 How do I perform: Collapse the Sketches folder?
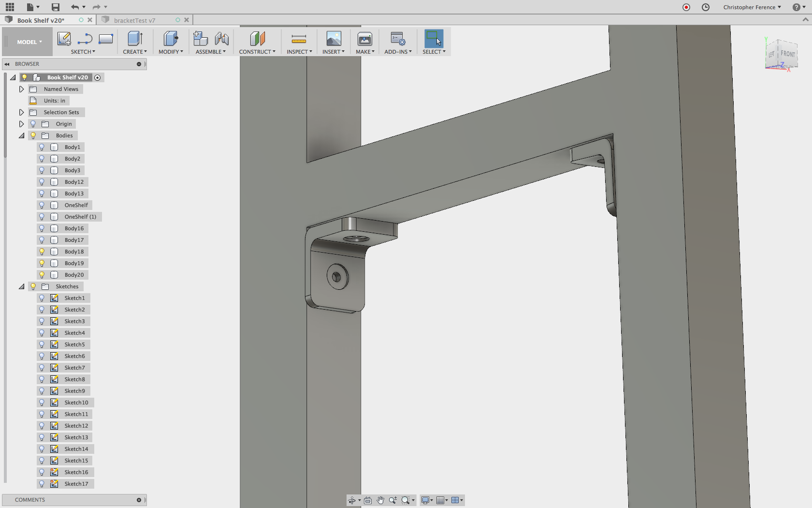(x=22, y=286)
